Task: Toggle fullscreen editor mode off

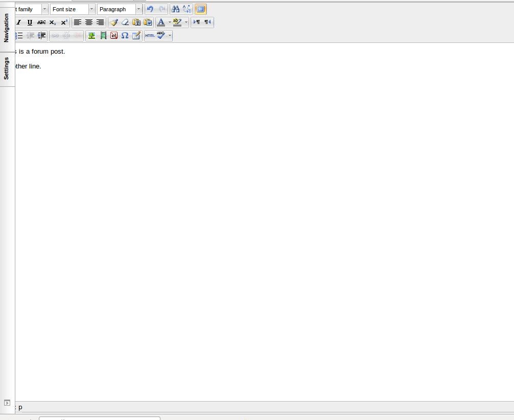Action: pyautogui.click(x=201, y=9)
